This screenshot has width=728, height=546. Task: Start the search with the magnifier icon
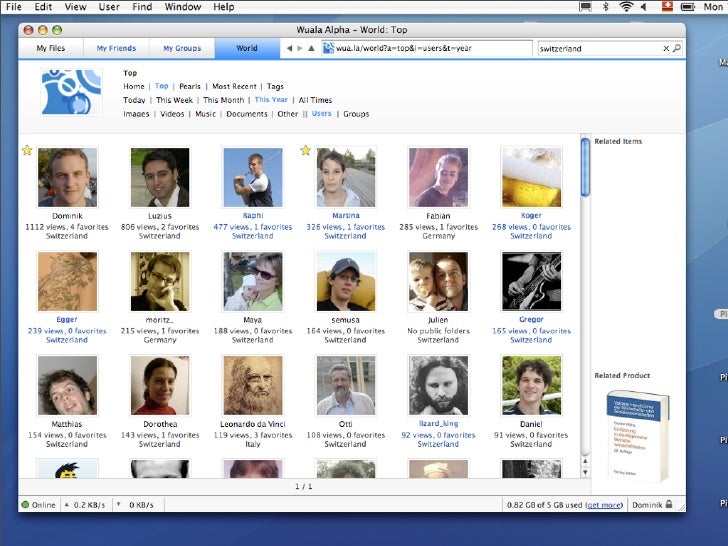click(x=677, y=48)
